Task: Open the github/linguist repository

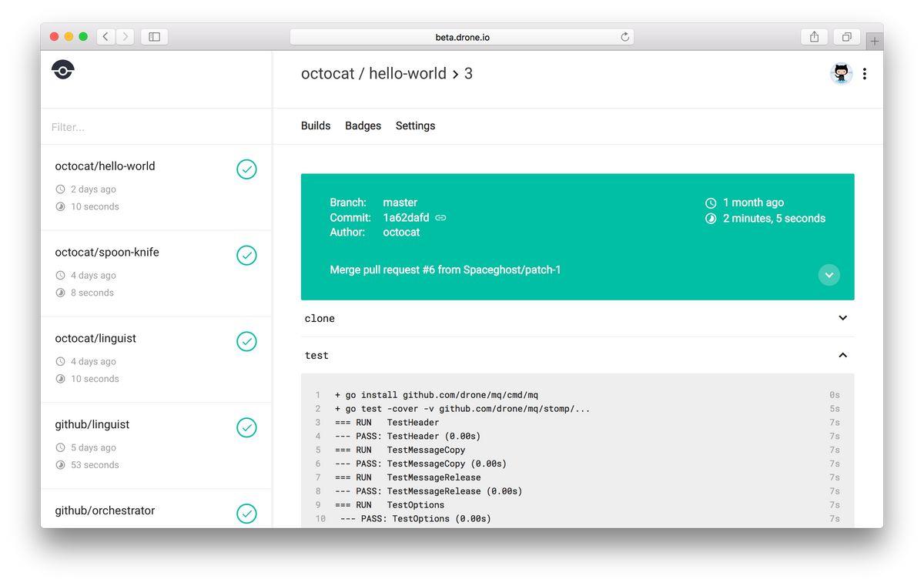Action: pyautogui.click(x=156, y=446)
